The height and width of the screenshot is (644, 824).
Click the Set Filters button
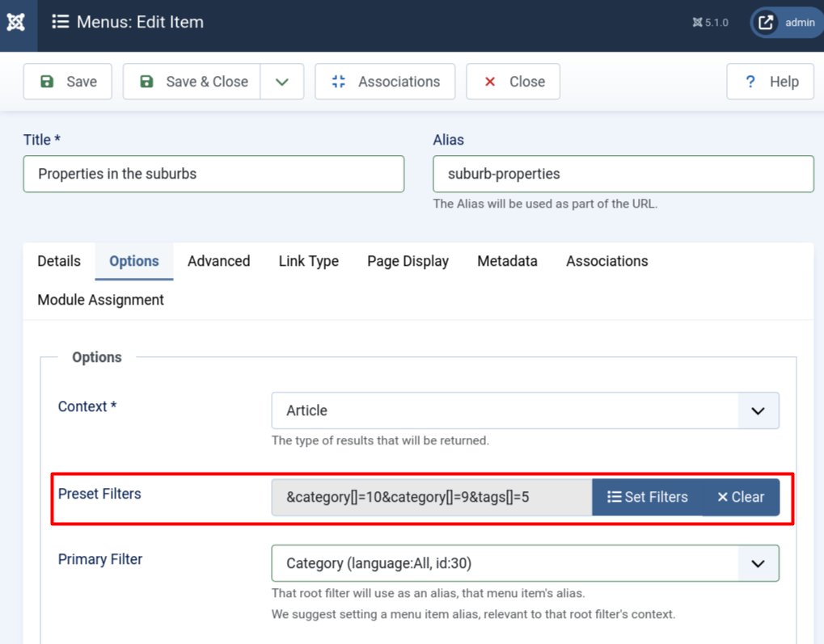tap(648, 497)
